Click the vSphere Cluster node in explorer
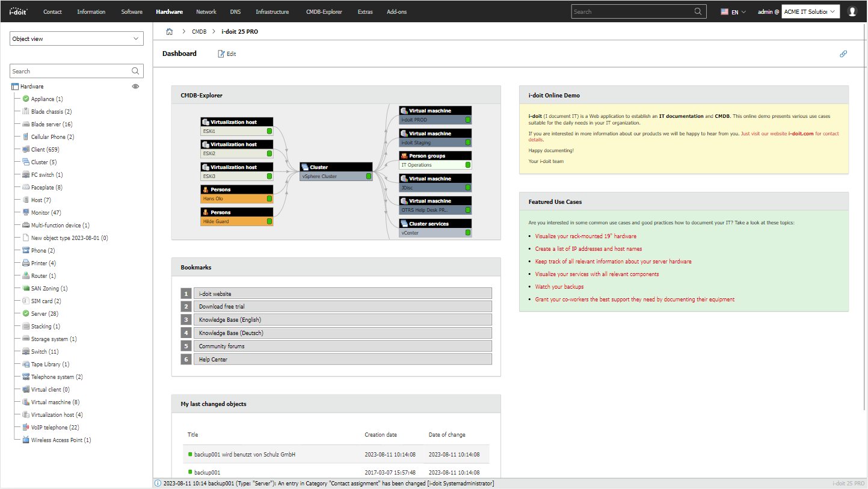The width and height of the screenshot is (868, 489). coord(336,172)
